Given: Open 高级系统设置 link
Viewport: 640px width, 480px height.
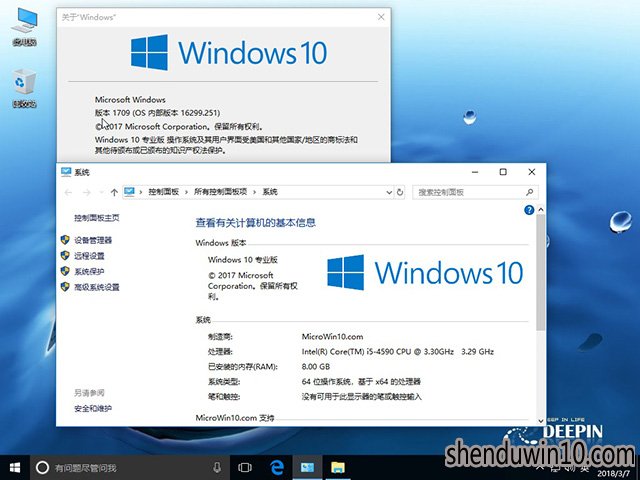Looking at the screenshot, I should point(97,287).
